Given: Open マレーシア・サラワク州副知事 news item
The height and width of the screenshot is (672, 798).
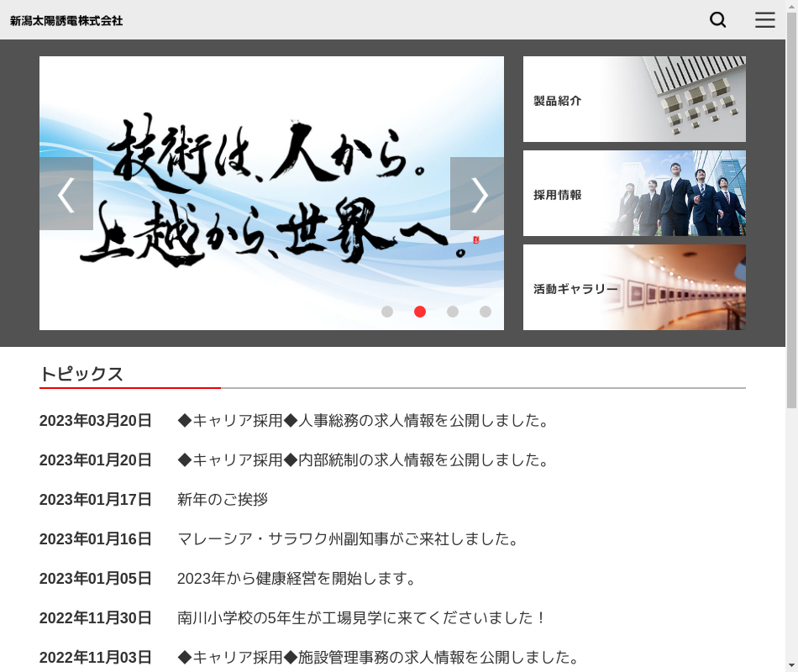Looking at the screenshot, I should point(348,539).
